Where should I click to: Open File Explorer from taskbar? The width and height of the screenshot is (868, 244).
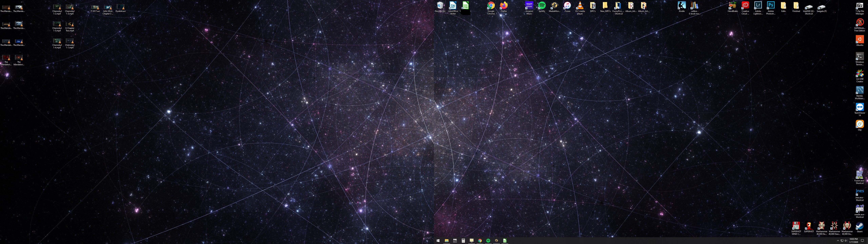pyautogui.click(x=447, y=241)
